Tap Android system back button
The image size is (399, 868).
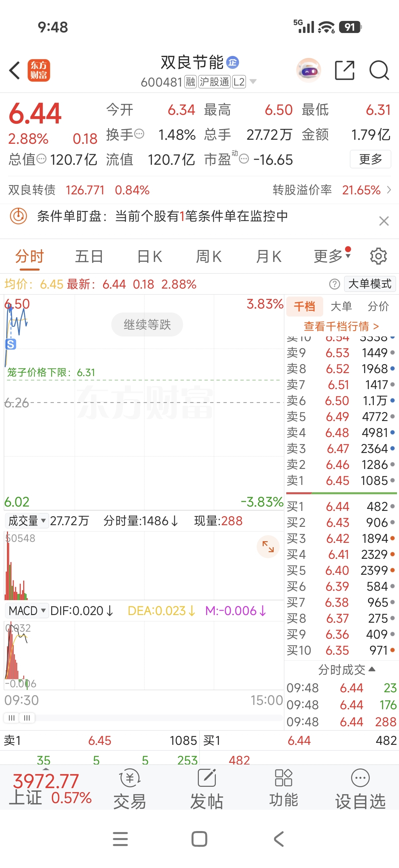click(x=279, y=839)
